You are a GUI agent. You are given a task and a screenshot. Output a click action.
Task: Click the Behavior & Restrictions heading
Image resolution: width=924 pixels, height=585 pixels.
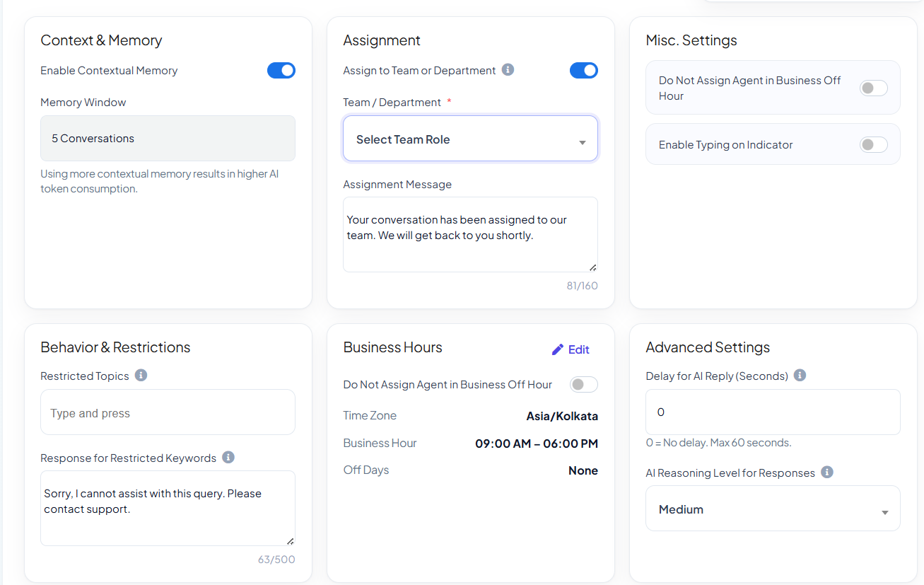[x=115, y=347]
